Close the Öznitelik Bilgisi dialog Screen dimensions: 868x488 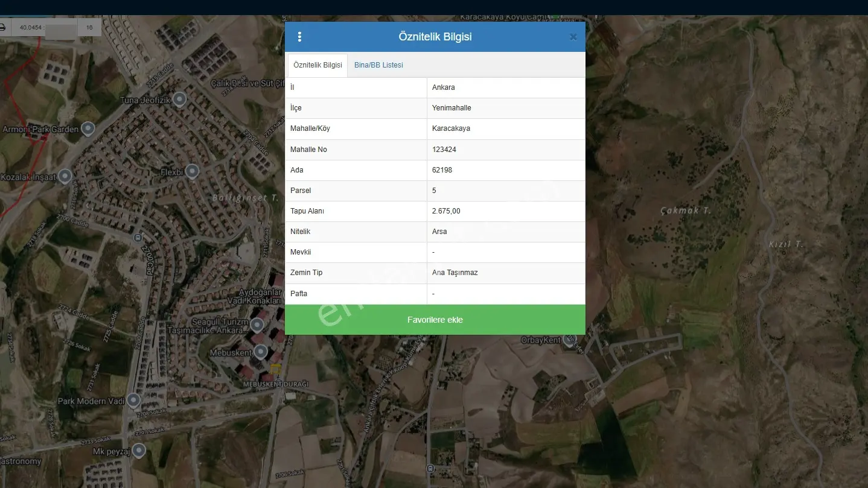pos(573,37)
